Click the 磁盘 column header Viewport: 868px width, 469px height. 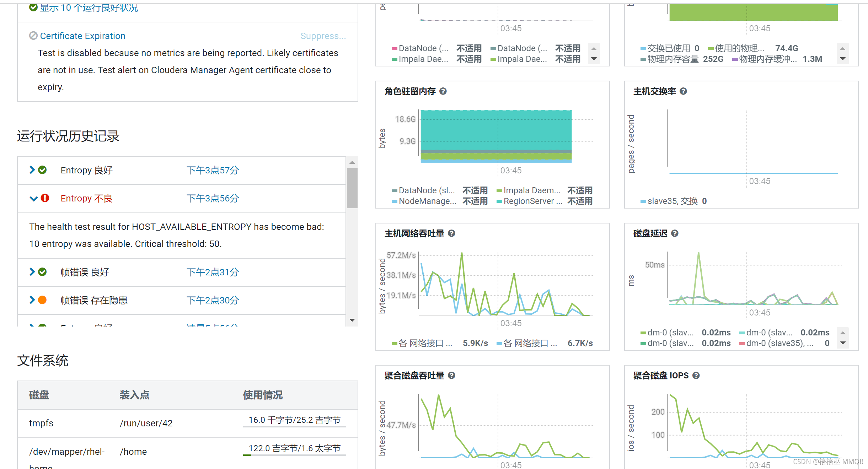[x=39, y=395]
